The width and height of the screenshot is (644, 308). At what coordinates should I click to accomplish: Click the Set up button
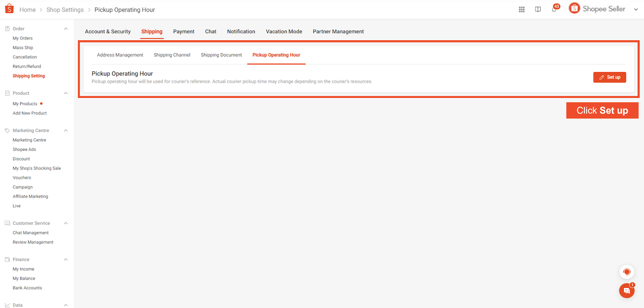click(609, 77)
